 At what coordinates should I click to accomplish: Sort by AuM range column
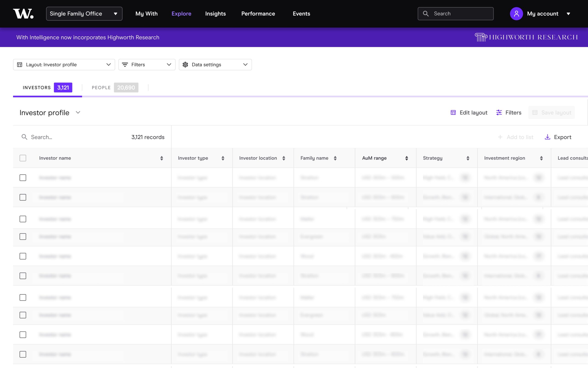[x=407, y=158]
